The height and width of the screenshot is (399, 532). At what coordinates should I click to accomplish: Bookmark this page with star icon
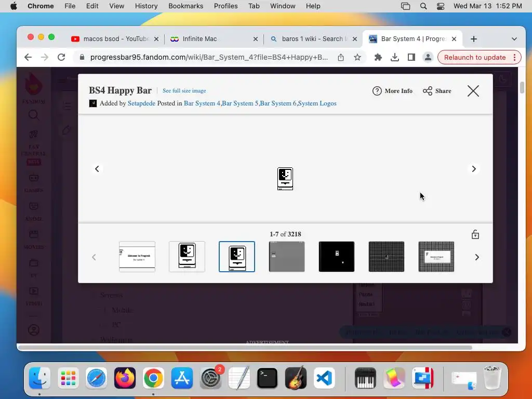pyautogui.click(x=357, y=57)
